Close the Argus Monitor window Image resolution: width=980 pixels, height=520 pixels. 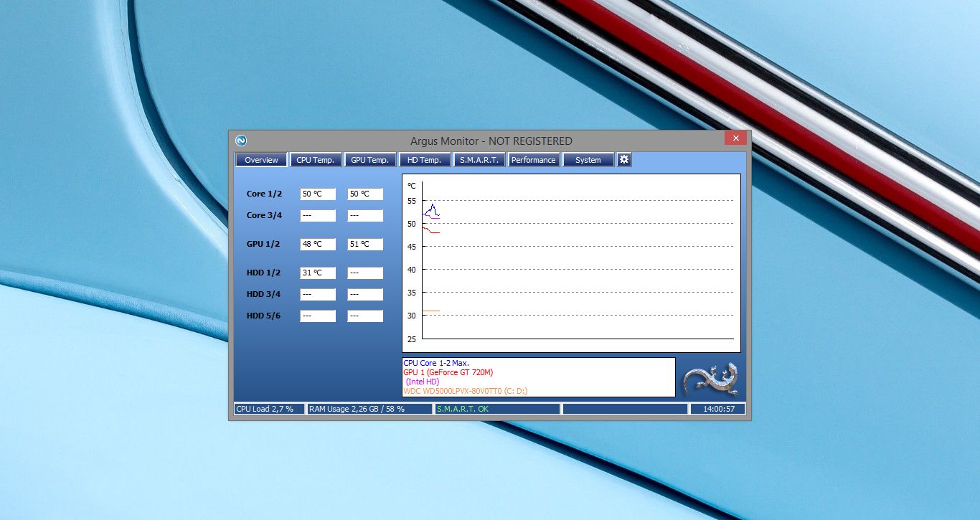click(735, 138)
